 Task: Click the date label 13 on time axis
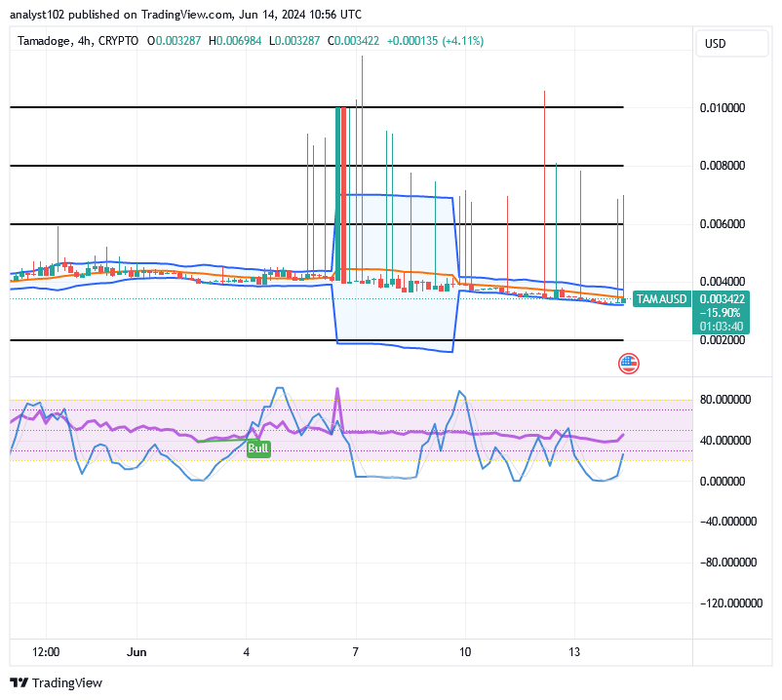coord(574,652)
